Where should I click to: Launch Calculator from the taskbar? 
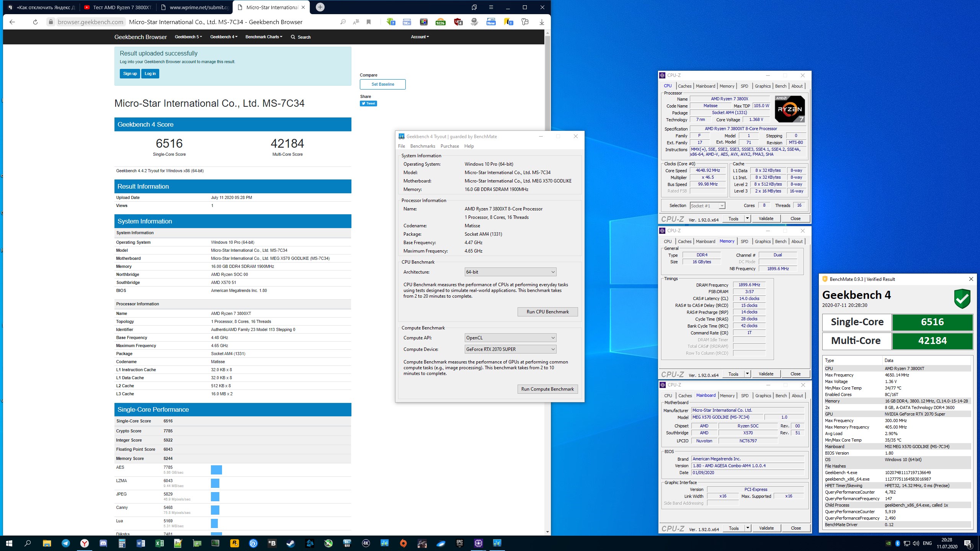coord(122,543)
